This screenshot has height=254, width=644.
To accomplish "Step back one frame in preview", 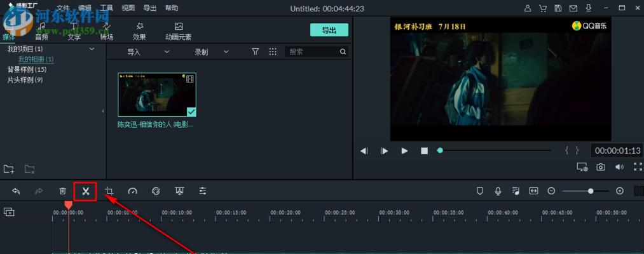I will pyautogui.click(x=364, y=151).
